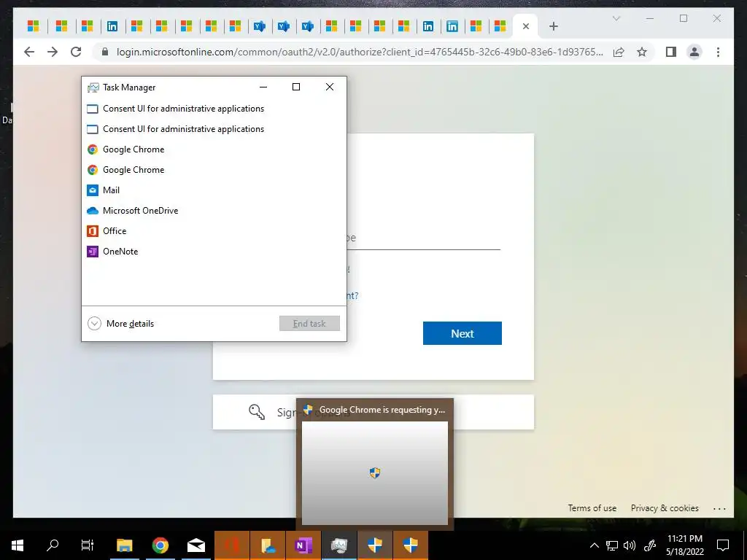Open Chrome's three-dot menu
This screenshot has height=560, width=747.
[x=718, y=52]
